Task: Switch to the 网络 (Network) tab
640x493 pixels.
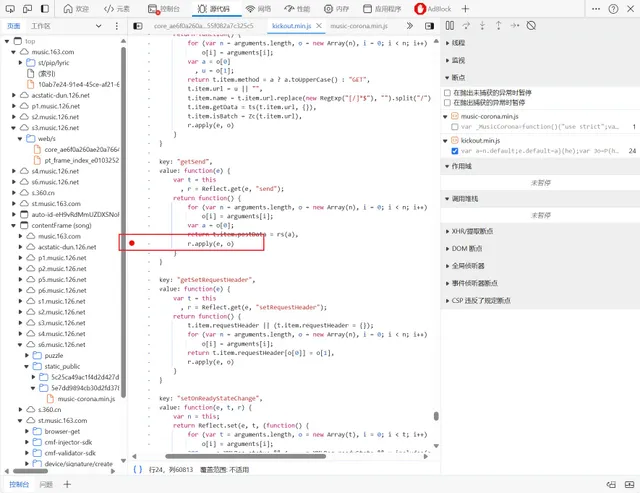Action: (258, 9)
